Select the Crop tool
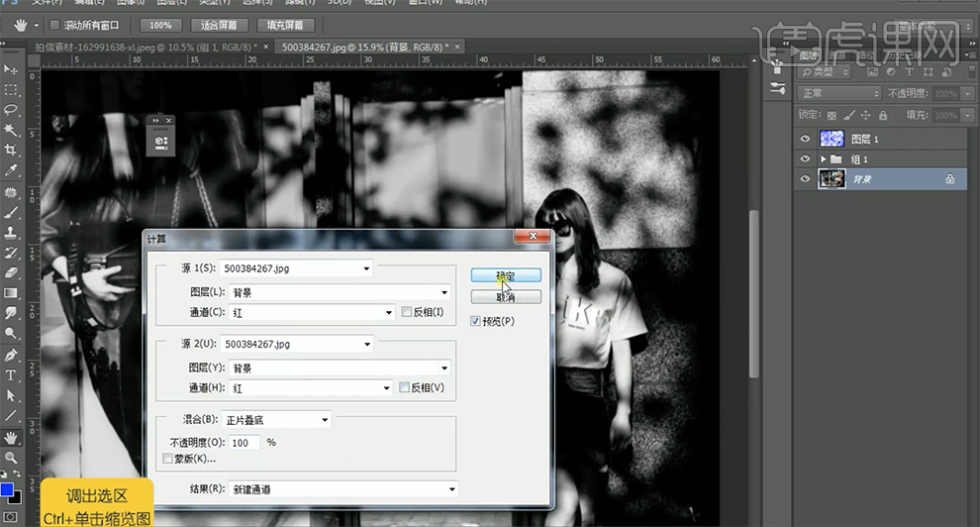 pyautogui.click(x=11, y=150)
